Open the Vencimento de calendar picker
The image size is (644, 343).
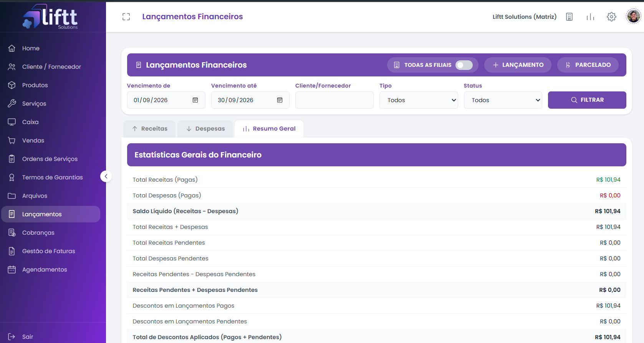195,100
